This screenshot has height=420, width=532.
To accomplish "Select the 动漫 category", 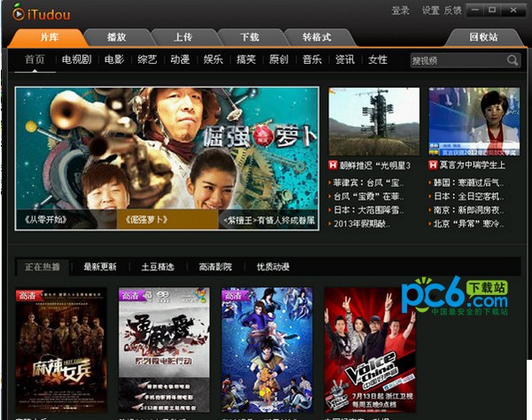I will 180,59.
